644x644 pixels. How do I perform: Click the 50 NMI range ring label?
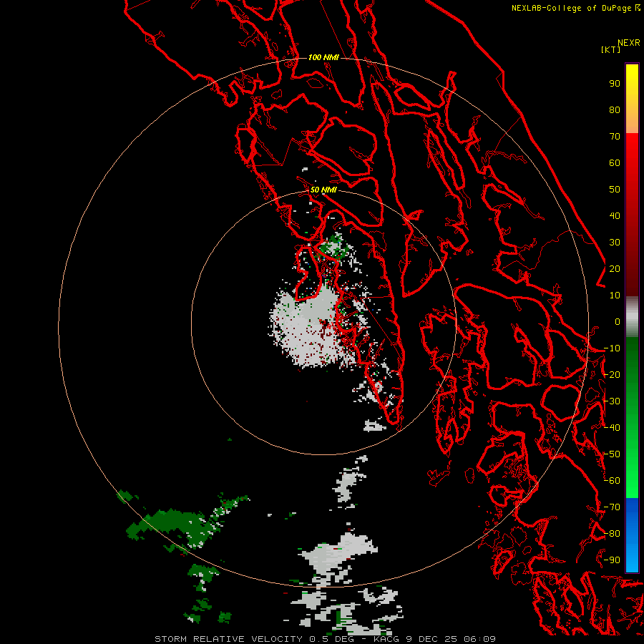coord(323,190)
